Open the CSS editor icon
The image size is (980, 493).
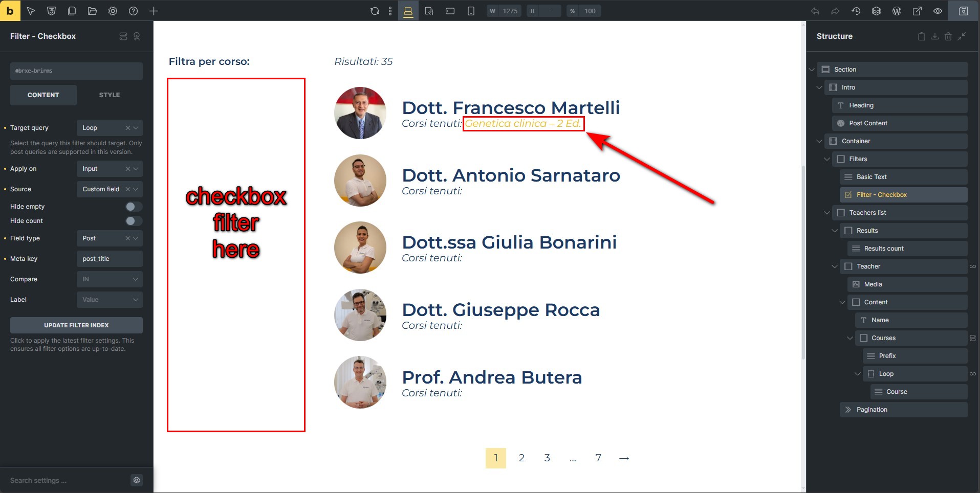51,11
